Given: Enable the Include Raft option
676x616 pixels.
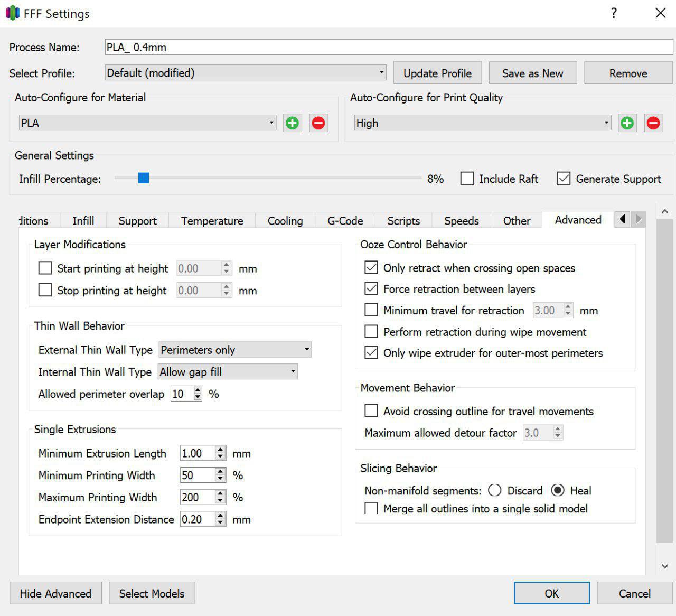Looking at the screenshot, I should [x=467, y=179].
